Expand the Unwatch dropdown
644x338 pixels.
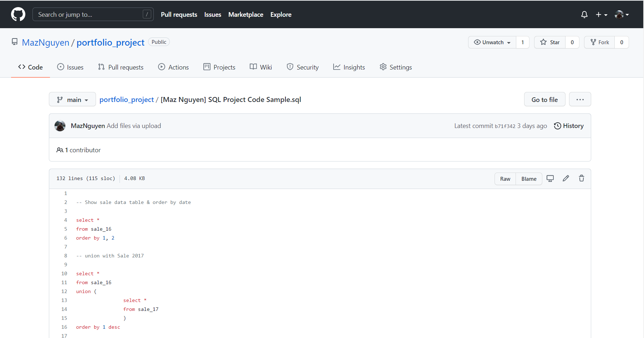492,42
